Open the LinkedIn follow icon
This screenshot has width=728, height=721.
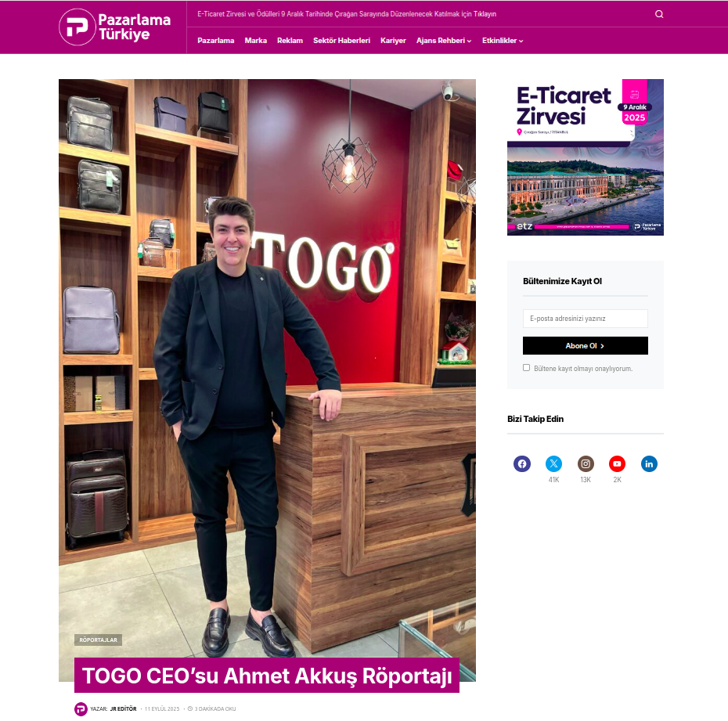(x=649, y=463)
